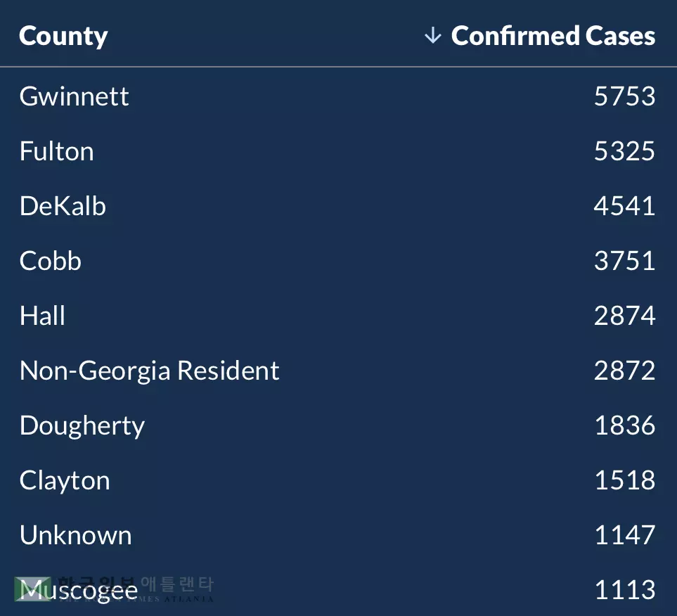Screen dimensions: 677x616
Task: Click Gwinnett's case count 5753
Action: tap(624, 96)
